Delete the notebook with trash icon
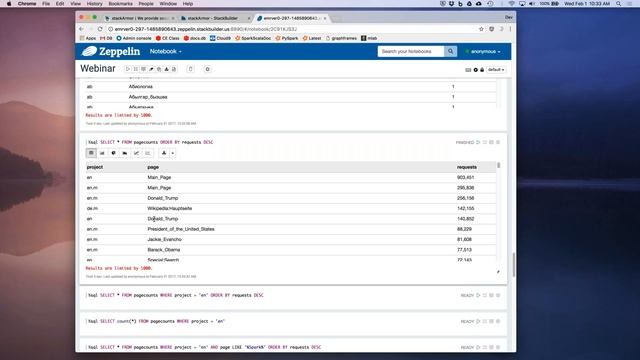640x360 pixels. tap(190, 69)
